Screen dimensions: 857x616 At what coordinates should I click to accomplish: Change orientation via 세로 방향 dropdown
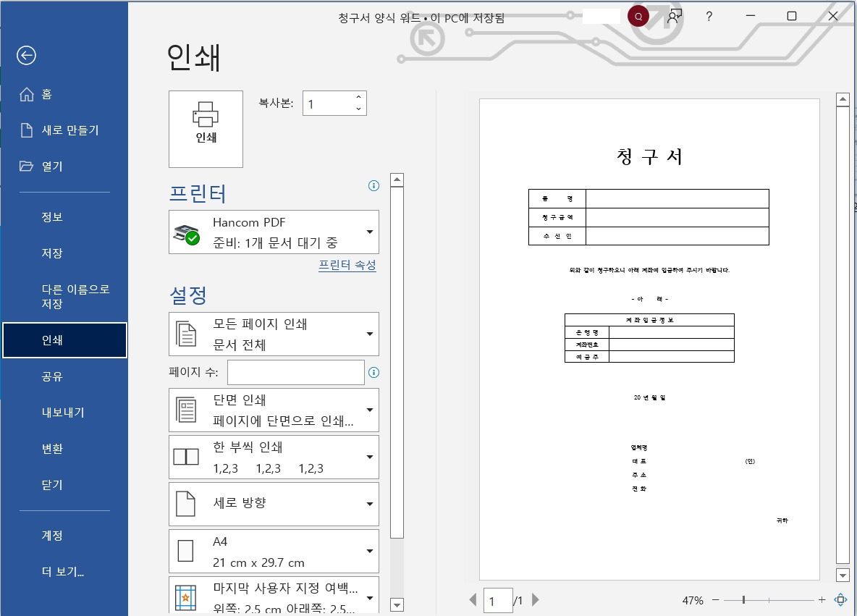point(274,504)
